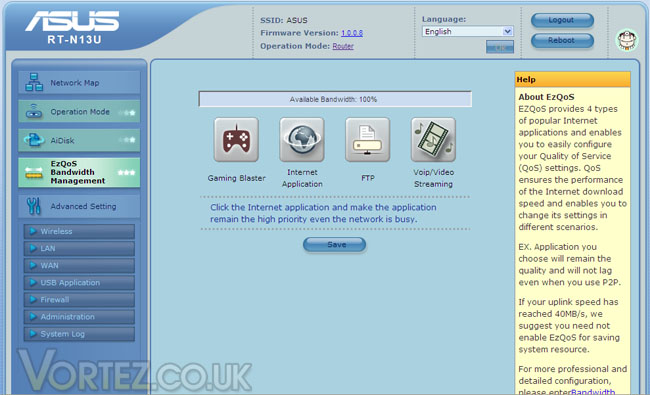Expand the Wireless menu arrow
Screen dimensions: 650x395
[x=33, y=231]
